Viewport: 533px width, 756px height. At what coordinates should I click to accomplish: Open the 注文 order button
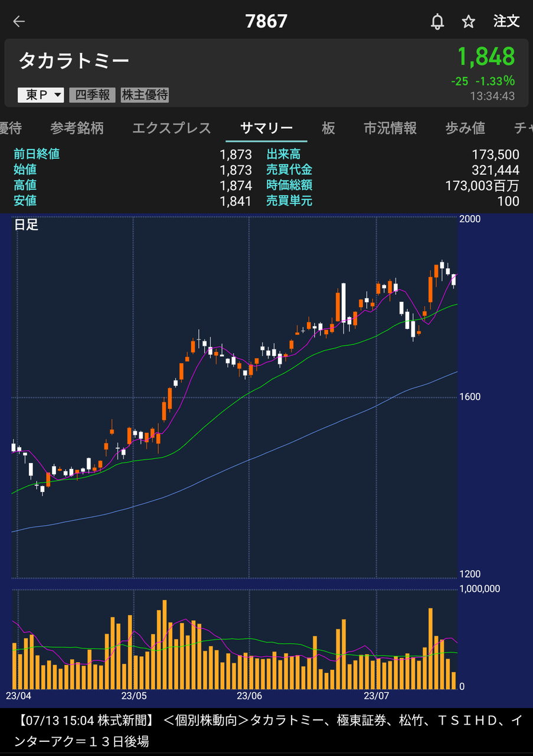click(506, 21)
